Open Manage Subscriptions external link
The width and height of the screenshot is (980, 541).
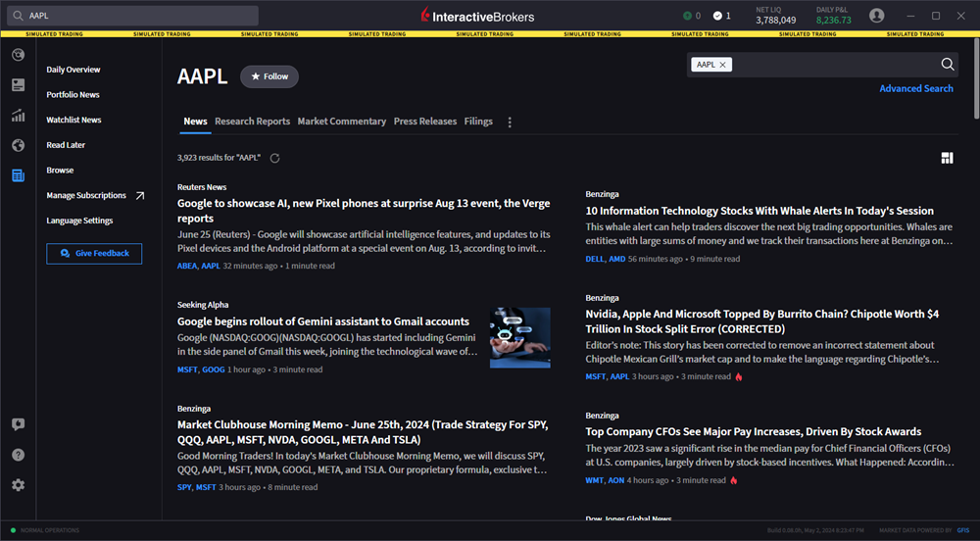pos(140,196)
